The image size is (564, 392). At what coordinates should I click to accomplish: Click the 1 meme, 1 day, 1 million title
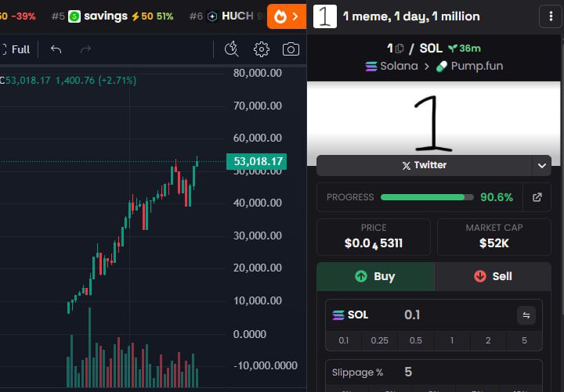click(411, 16)
